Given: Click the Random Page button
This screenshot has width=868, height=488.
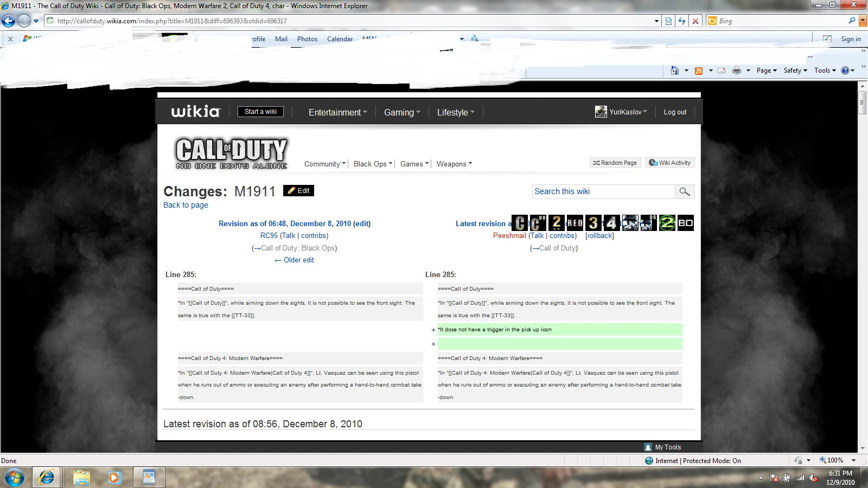Looking at the screenshot, I should click(x=615, y=163).
